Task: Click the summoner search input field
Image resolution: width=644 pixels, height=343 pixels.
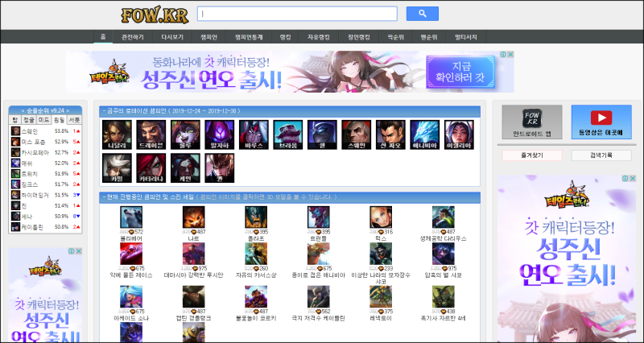Action: [297, 14]
